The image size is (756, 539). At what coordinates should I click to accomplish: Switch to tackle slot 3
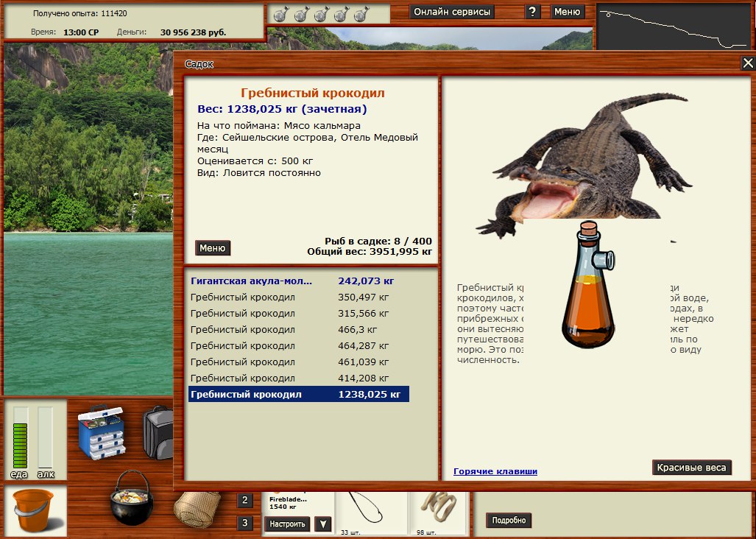coord(245,524)
